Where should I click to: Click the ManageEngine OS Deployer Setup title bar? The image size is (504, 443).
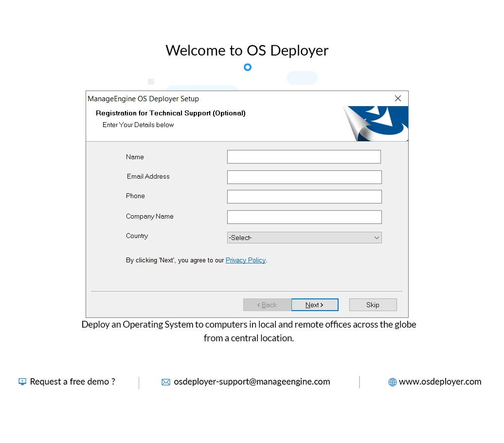coord(143,99)
